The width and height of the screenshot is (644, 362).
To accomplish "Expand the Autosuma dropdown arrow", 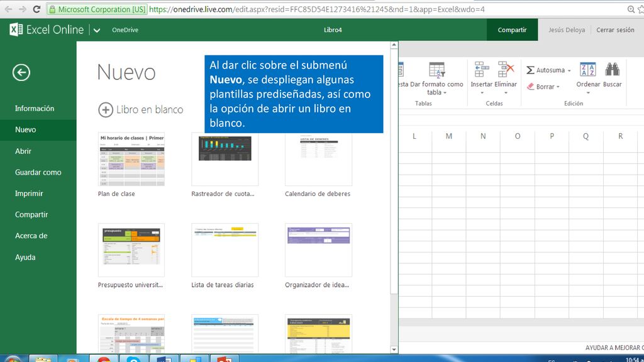I will pyautogui.click(x=569, y=70).
